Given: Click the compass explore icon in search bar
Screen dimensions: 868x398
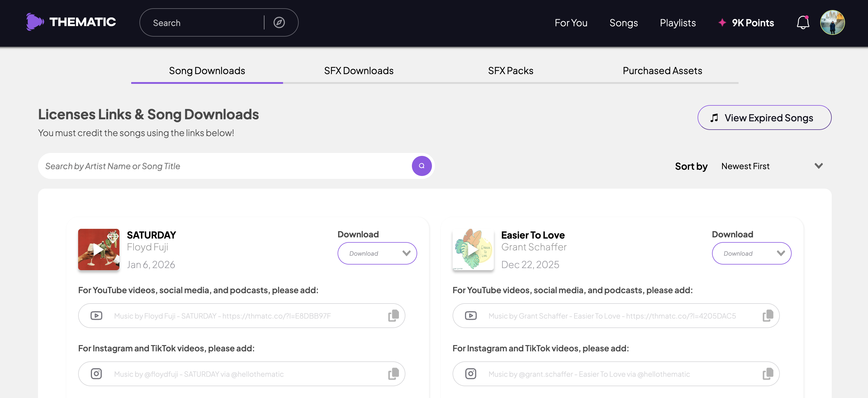Looking at the screenshot, I should click(279, 23).
